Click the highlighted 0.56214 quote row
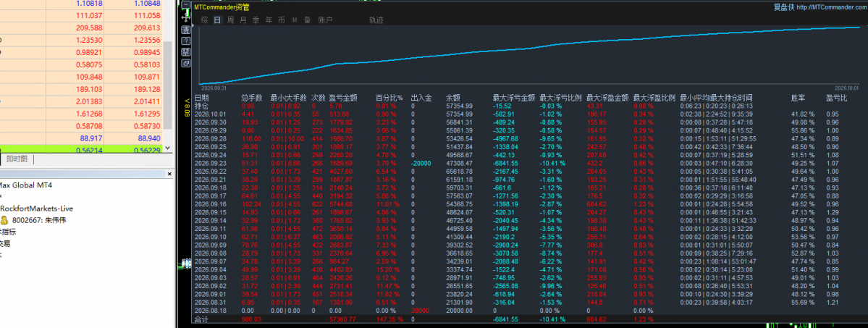The height and width of the screenshot is (328, 868). point(81,149)
